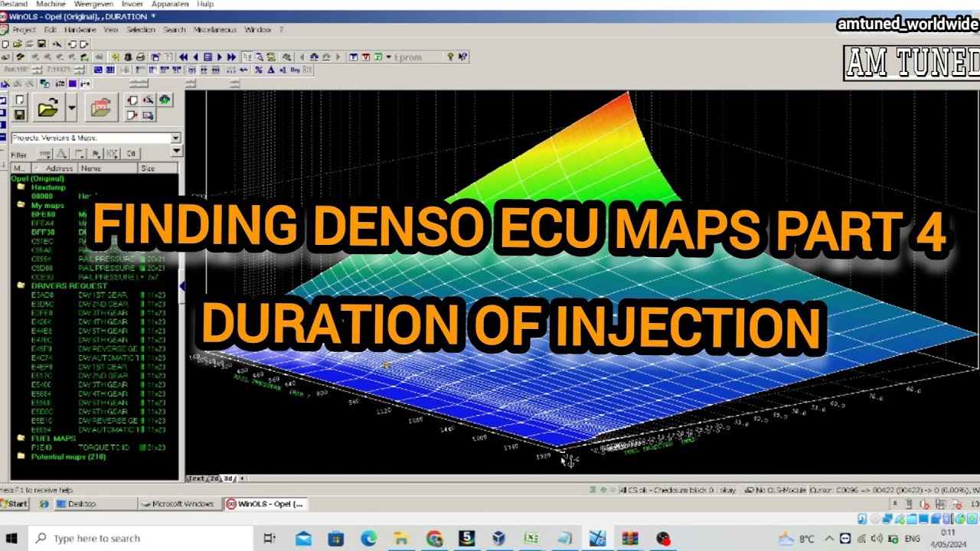This screenshot has width=980, height=551.
Task: Click the Start button in inner desktop
Action: pos(15,504)
